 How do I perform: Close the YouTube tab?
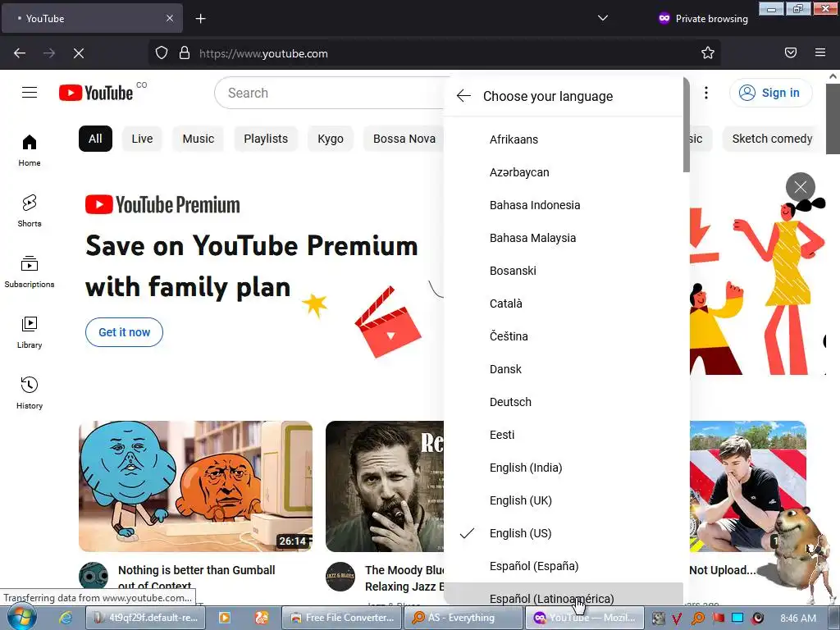(170, 18)
